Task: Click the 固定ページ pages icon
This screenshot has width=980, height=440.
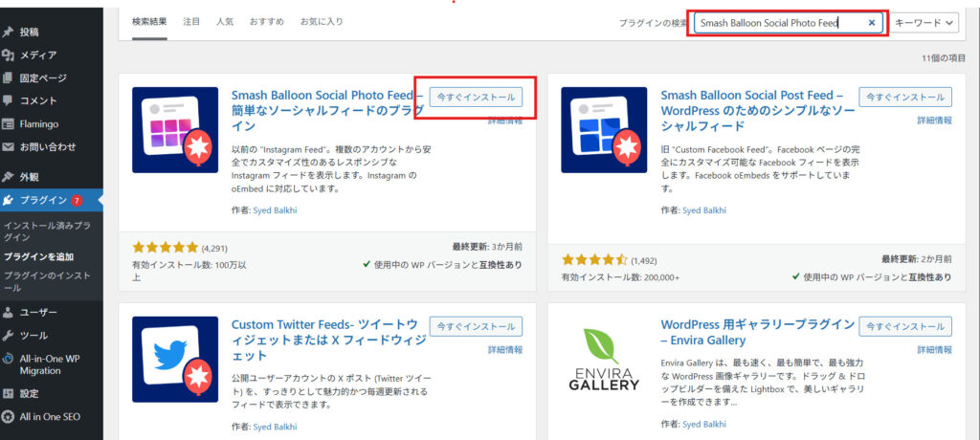Action: click(8, 78)
